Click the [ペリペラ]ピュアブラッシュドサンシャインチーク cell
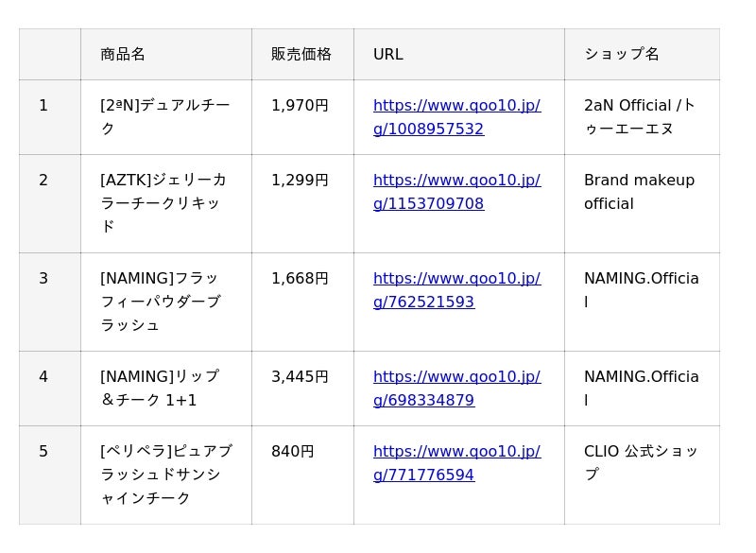756x553 pixels. tap(164, 475)
